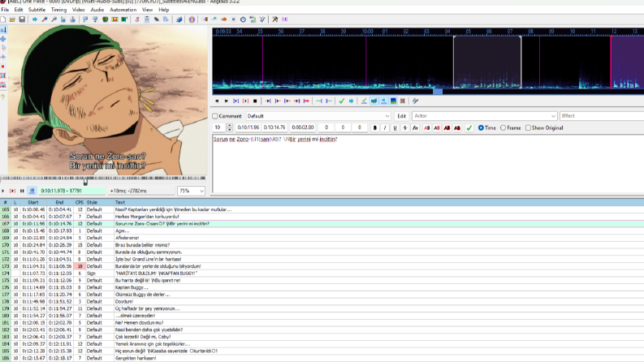The height and width of the screenshot is (362, 644).
Task: Select the video Drag subtitles tool
Action: tap(3, 39)
